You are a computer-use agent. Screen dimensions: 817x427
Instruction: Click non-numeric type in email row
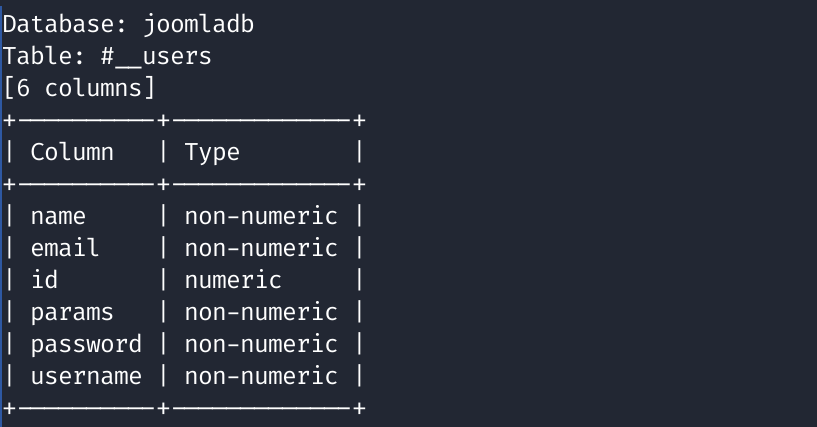coord(261,248)
